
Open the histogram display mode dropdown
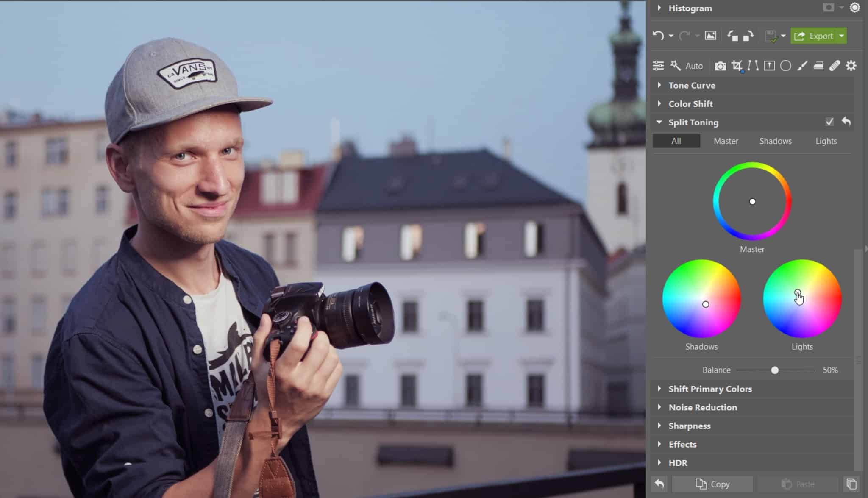pyautogui.click(x=841, y=8)
